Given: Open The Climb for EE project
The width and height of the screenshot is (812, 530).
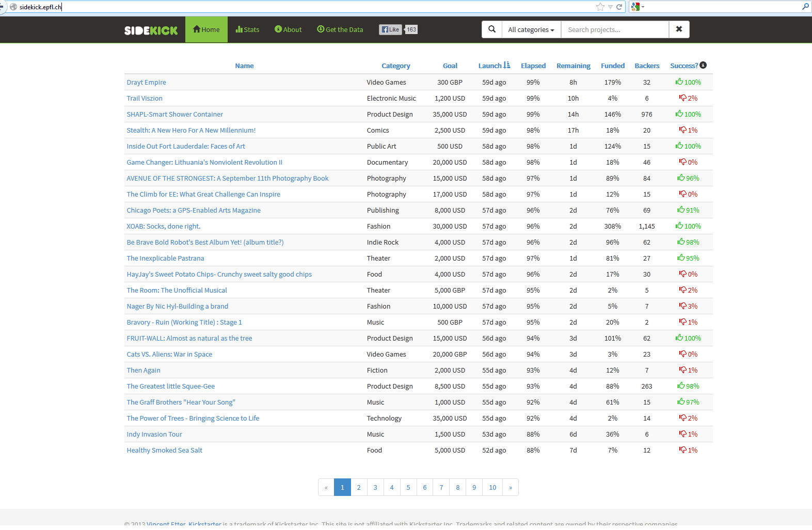Looking at the screenshot, I should pyautogui.click(x=203, y=194).
